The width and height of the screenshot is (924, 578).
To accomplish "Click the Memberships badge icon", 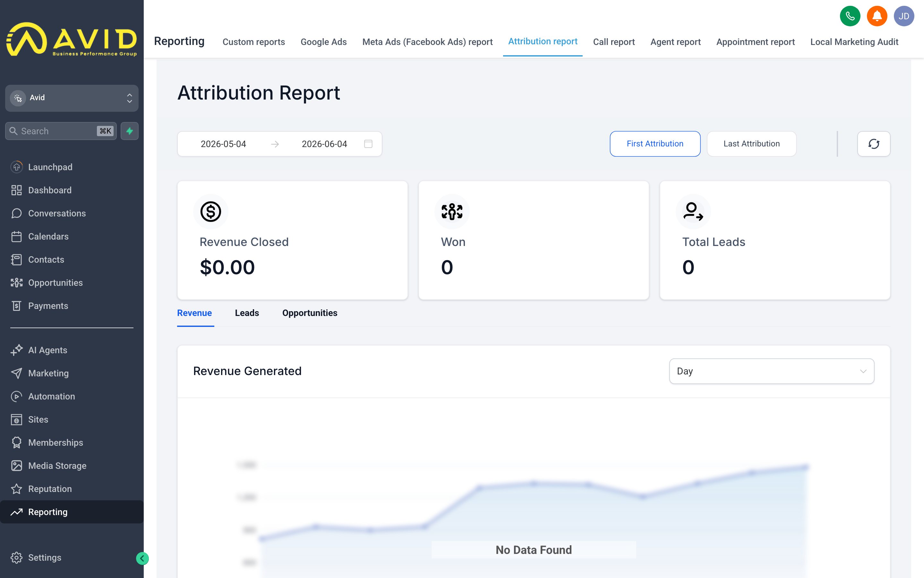I will [x=16, y=443].
